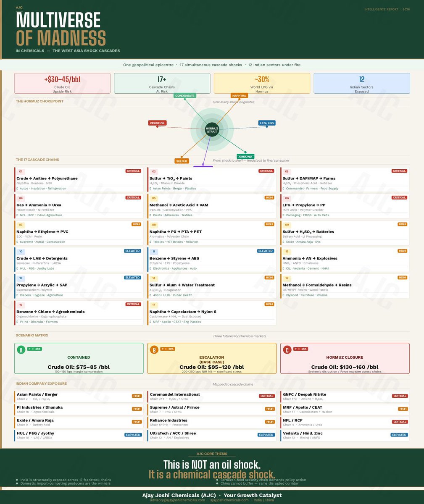Click the HORMUZ CLOSURE scenario heading

(x=345, y=357)
